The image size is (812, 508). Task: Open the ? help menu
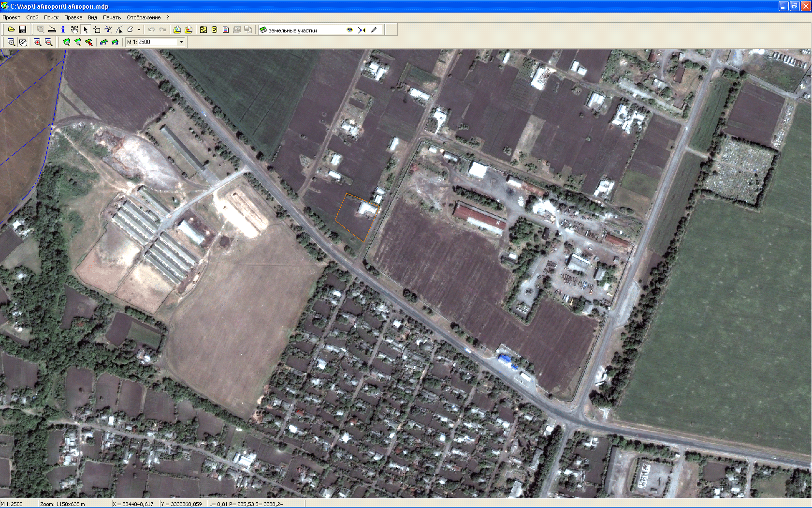(x=168, y=17)
